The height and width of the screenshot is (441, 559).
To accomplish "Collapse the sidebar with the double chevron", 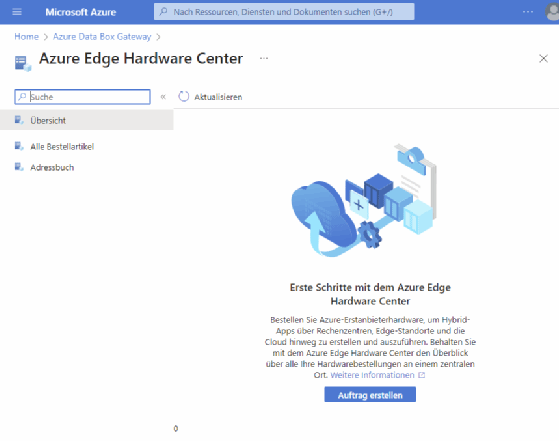I will (163, 97).
